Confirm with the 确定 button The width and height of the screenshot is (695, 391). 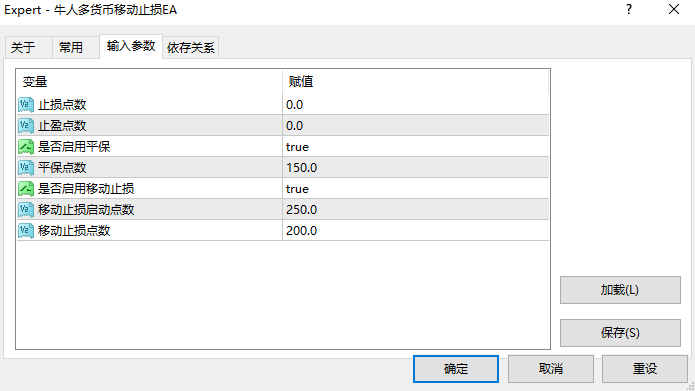pyautogui.click(x=456, y=369)
